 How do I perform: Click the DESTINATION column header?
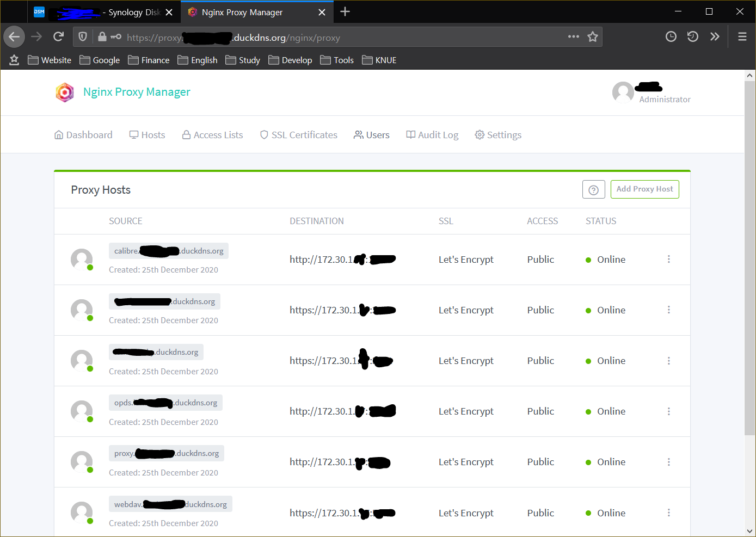(x=317, y=221)
